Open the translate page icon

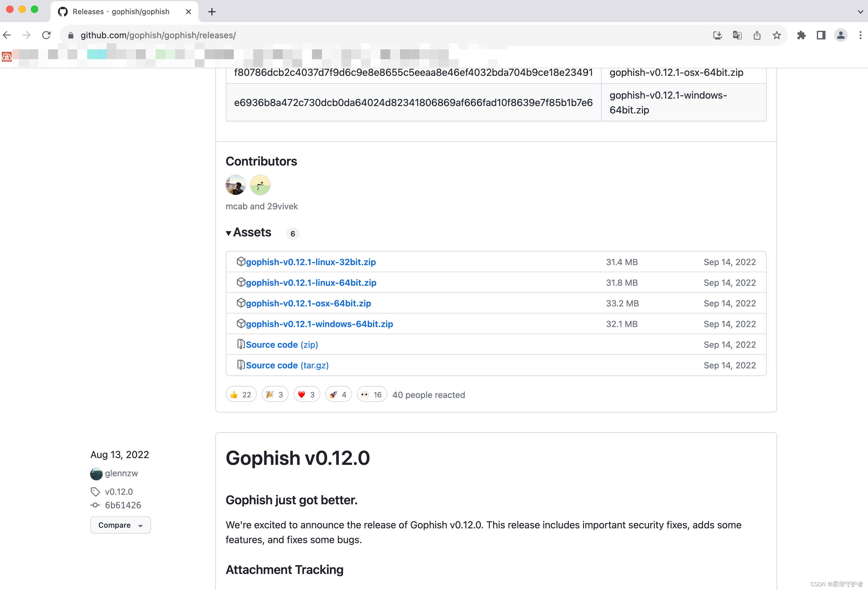click(x=737, y=35)
